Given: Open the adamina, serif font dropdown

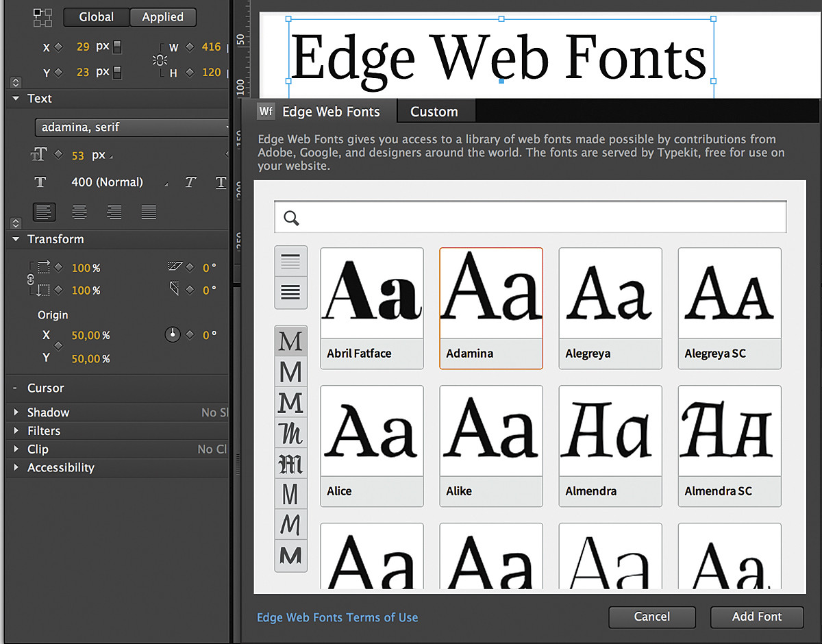Looking at the screenshot, I should [132, 127].
